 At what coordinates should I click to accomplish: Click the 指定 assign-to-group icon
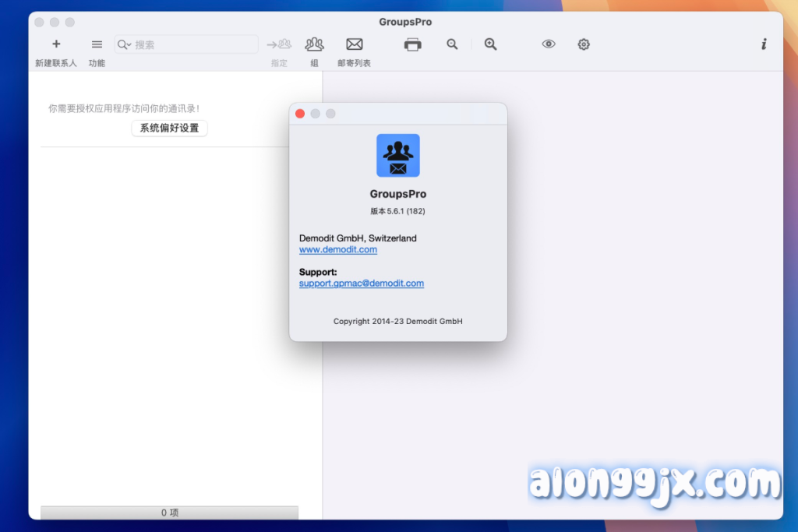[279, 44]
